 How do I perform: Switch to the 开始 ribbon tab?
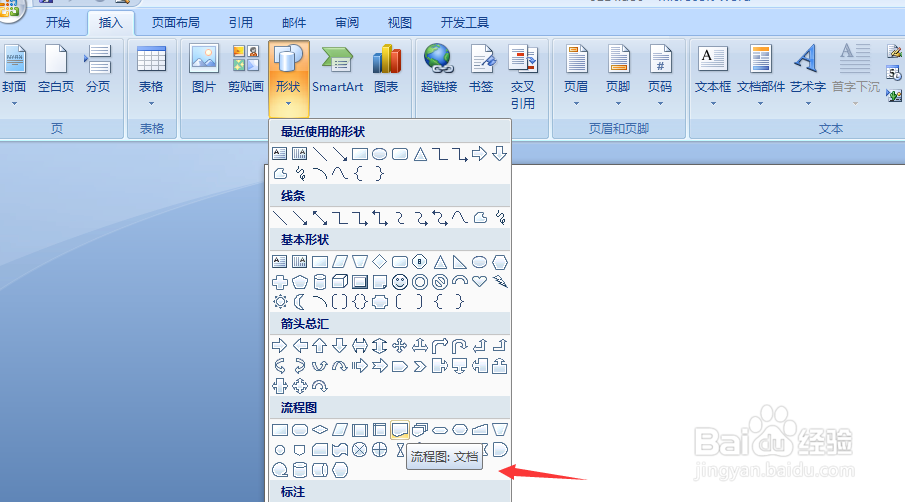(x=58, y=23)
